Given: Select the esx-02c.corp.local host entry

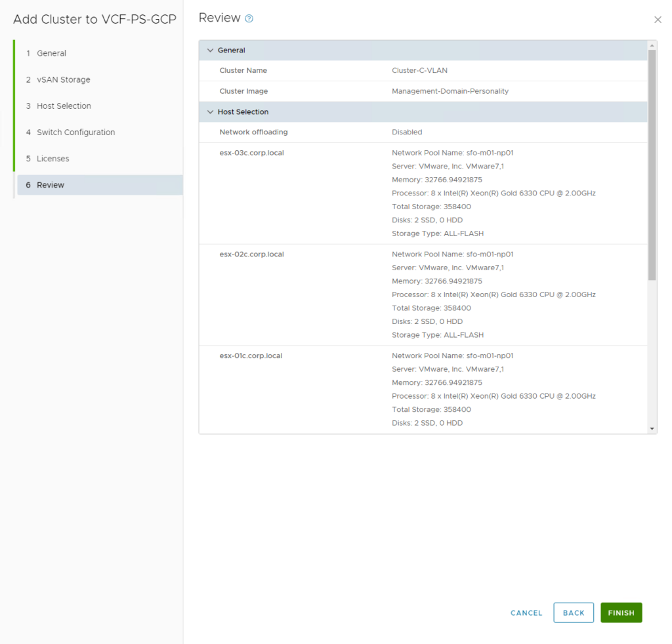Looking at the screenshot, I should pyautogui.click(x=251, y=254).
